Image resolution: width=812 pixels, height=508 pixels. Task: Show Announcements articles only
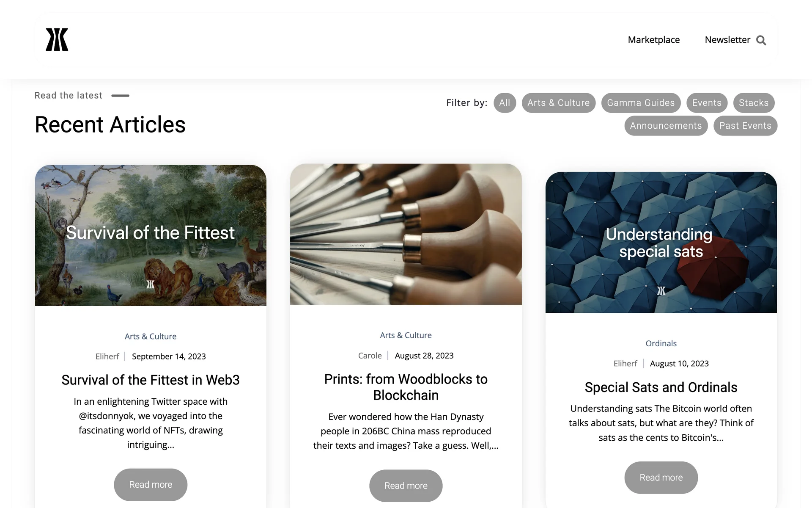point(666,126)
